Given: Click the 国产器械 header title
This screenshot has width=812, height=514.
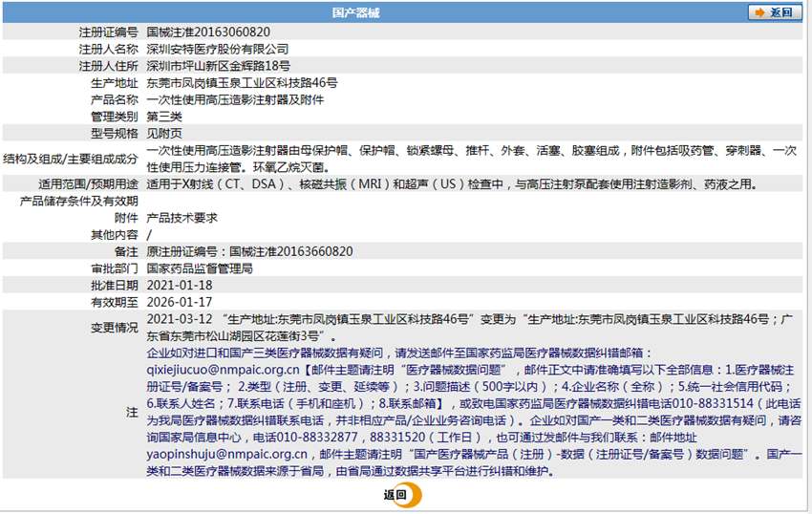Looking at the screenshot, I should [355, 12].
